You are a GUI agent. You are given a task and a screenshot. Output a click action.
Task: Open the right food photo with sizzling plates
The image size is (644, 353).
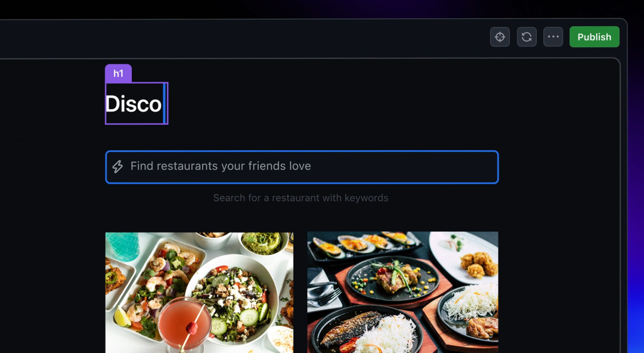tap(402, 292)
